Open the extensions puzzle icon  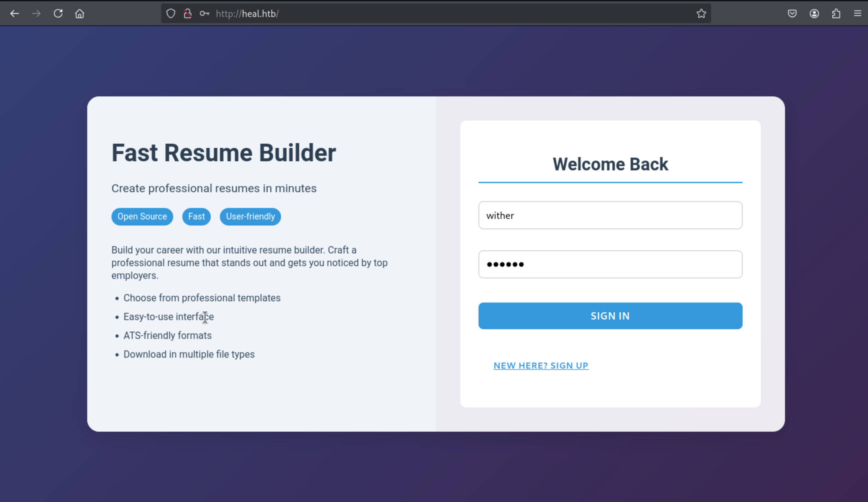pos(836,13)
